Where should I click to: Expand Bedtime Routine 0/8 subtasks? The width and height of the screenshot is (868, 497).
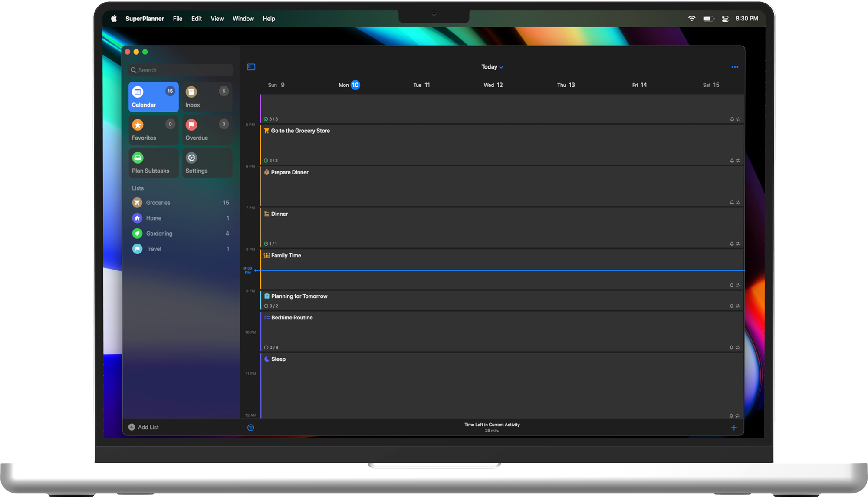point(271,347)
